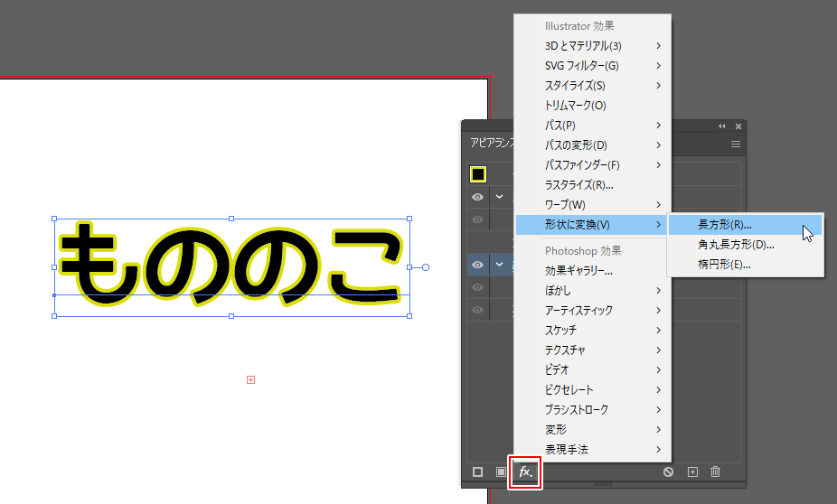Open the Appearance panel hamburger menu
The width and height of the screenshot is (837, 504).
736,145
